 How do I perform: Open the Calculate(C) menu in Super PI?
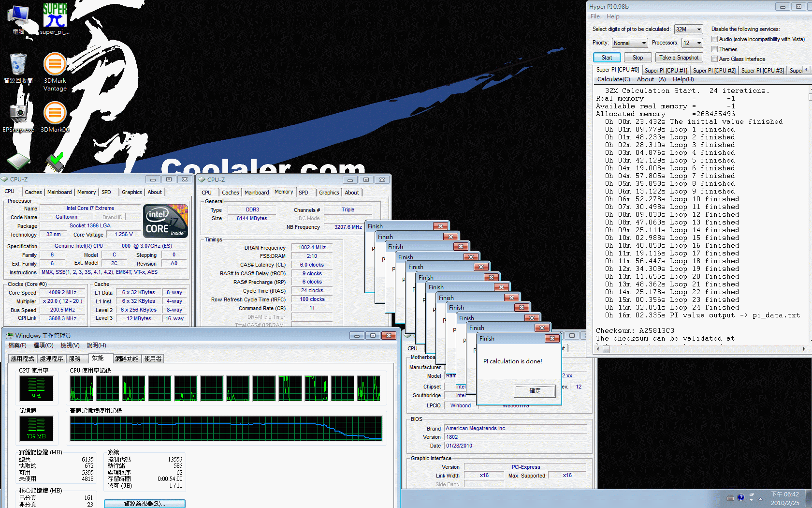pyautogui.click(x=613, y=79)
